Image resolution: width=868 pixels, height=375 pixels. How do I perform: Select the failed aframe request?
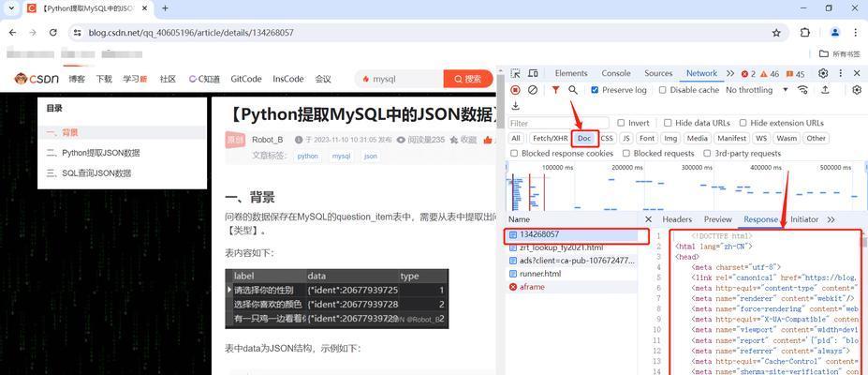tap(572, 287)
